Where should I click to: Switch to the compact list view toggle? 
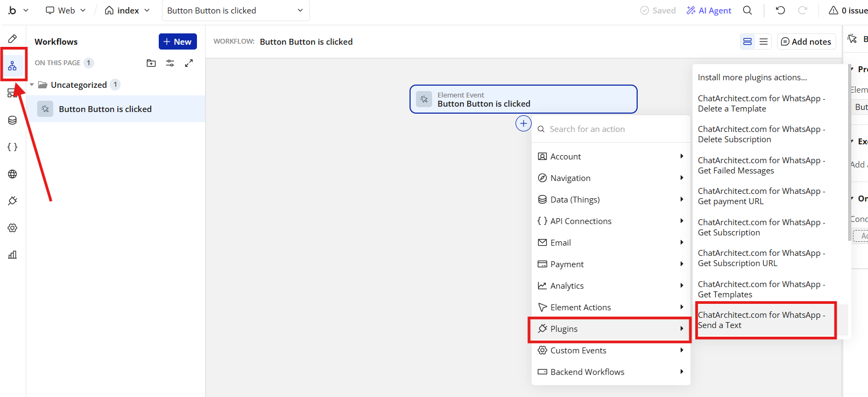coord(764,41)
